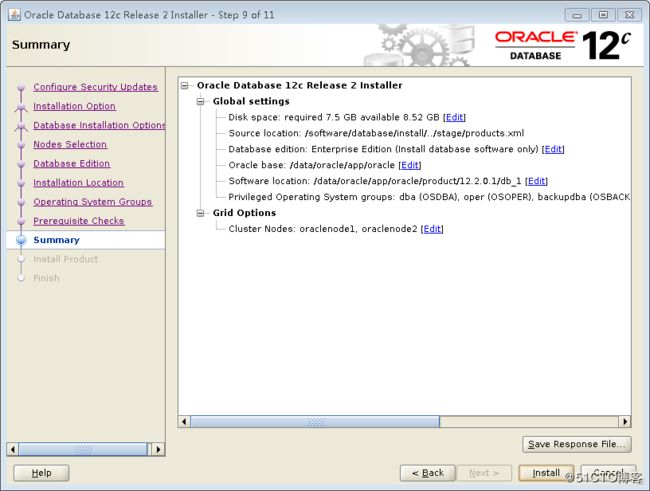The image size is (650, 491).
Task: Edit the Cluster Nodes list
Action: click(x=432, y=229)
